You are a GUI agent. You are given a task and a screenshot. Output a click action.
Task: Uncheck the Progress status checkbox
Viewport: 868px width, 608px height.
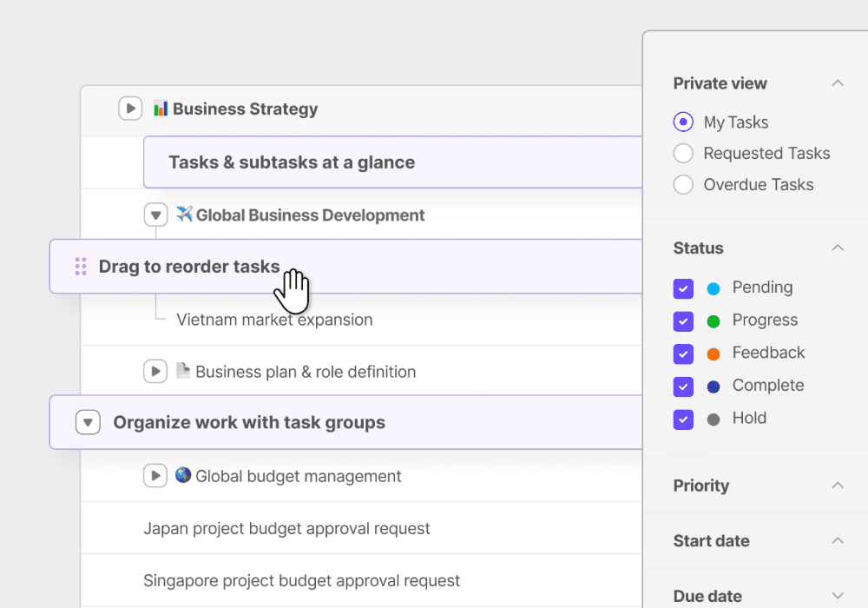[683, 321]
